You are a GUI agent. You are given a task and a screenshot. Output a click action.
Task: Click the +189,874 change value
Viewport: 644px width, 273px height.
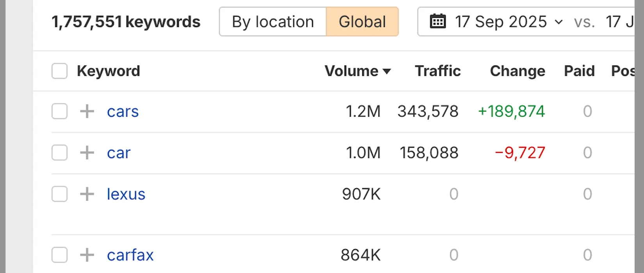coord(511,112)
